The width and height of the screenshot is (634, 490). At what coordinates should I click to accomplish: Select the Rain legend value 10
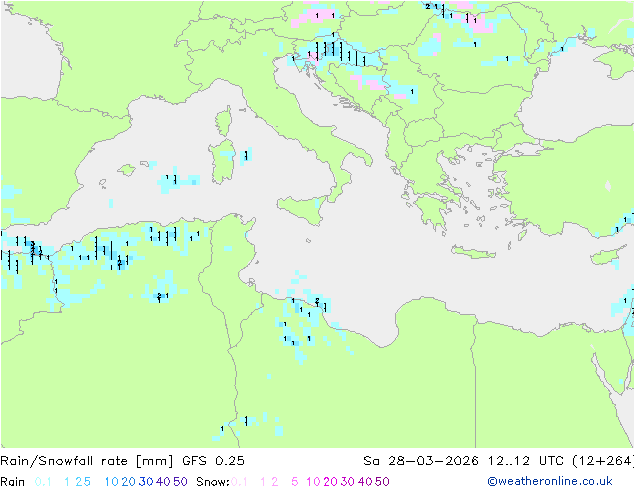coord(112,482)
